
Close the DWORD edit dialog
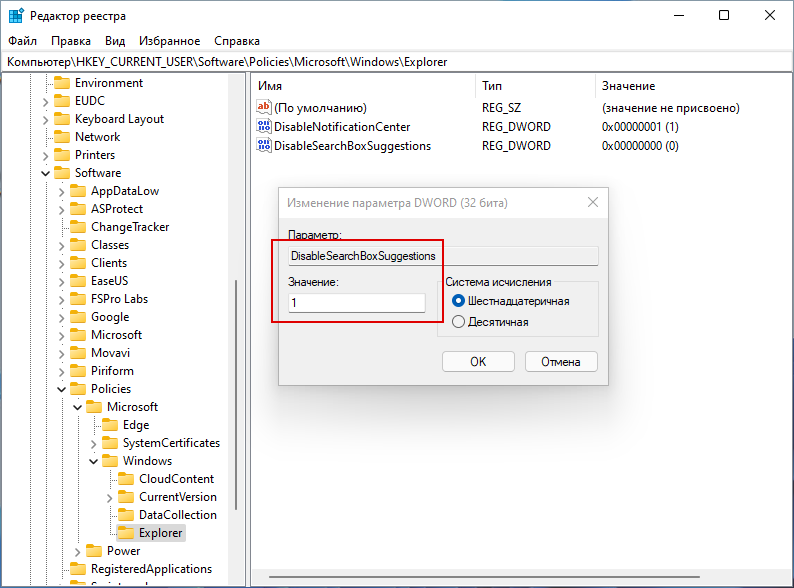pos(593,203)
